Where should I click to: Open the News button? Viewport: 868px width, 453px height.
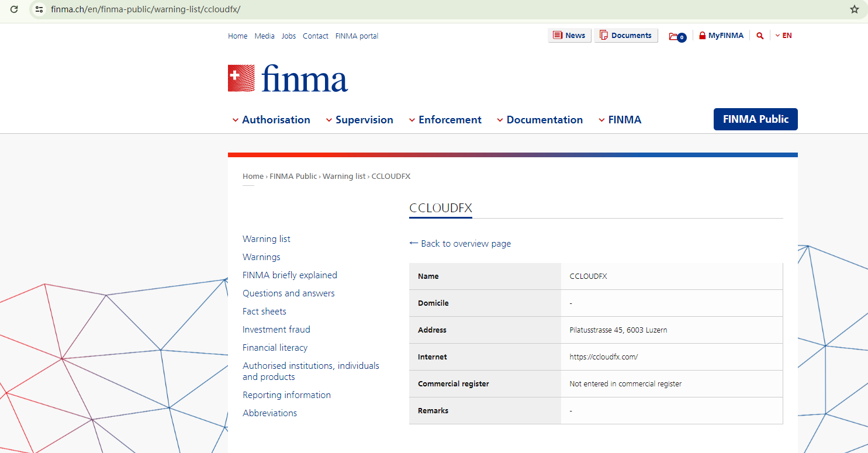coord(569,36)
